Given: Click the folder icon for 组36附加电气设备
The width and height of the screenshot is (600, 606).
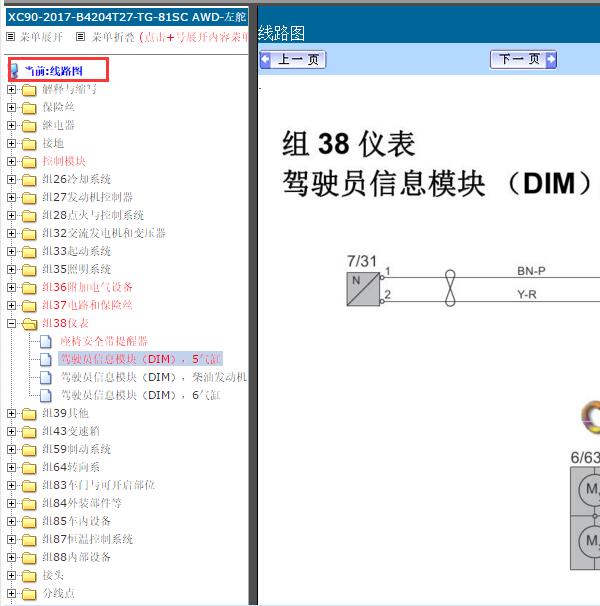Looking at the screenshot, I should [29, 288].
